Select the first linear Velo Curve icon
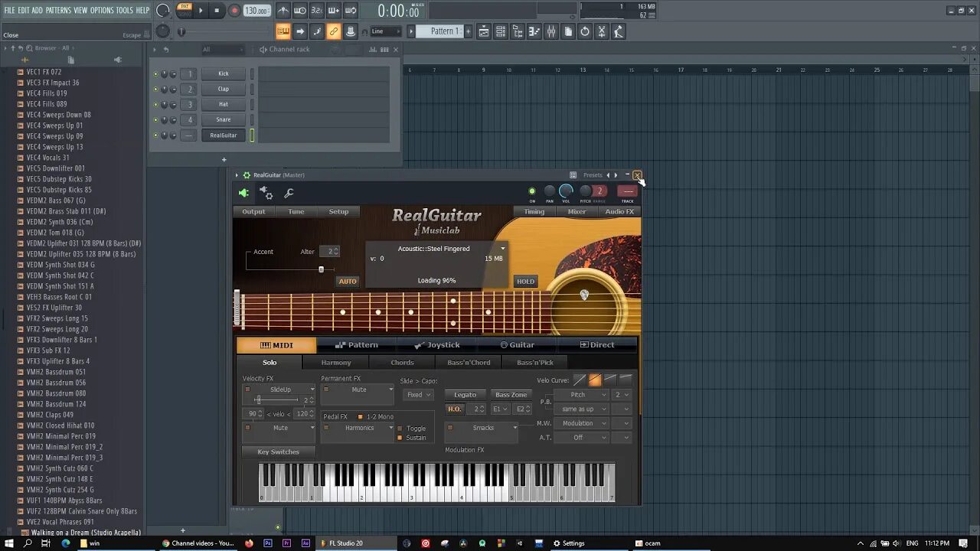The image size is (980, 551). (x=580, y=380)
